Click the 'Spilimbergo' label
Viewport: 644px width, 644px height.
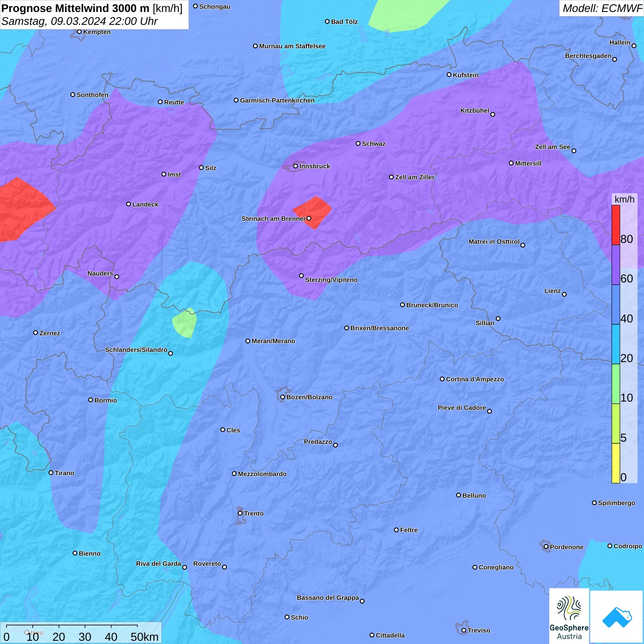(616, 503)
